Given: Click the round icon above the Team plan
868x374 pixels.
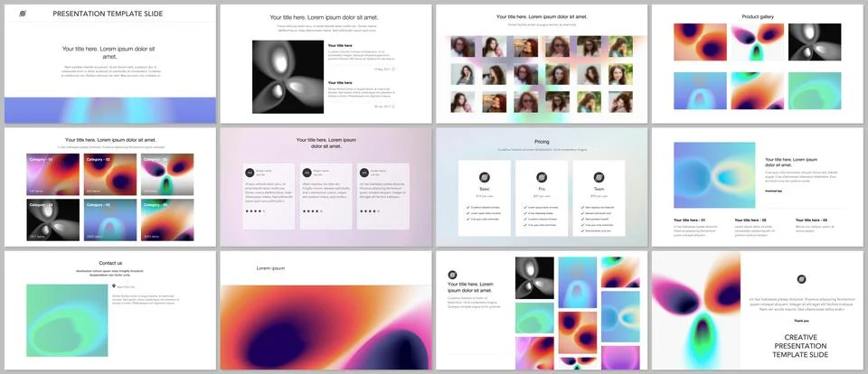Looking at the screenshot, I should pyautogui.click(x=599, y=178).
